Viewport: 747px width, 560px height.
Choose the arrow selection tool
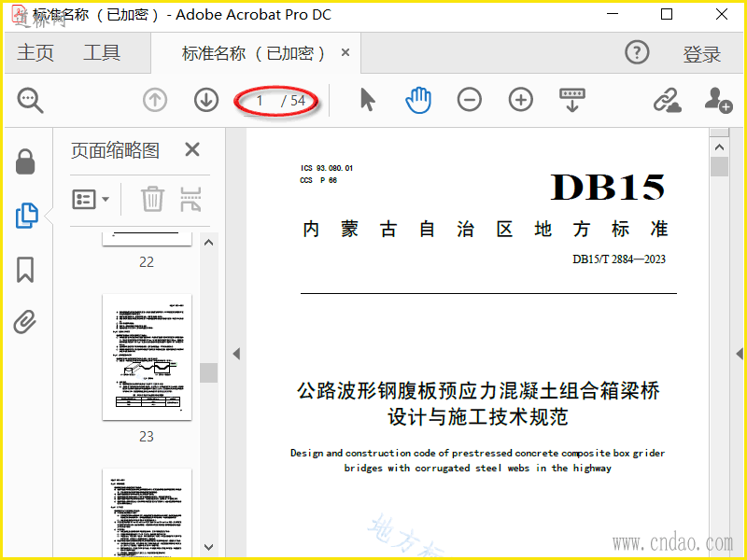pos(367,100)
